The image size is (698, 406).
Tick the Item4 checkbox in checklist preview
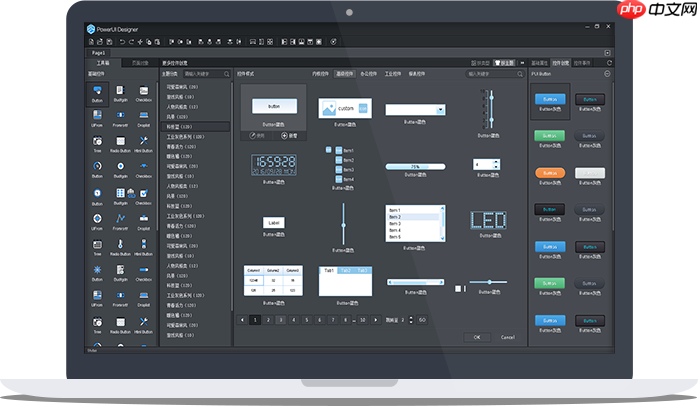339,179
